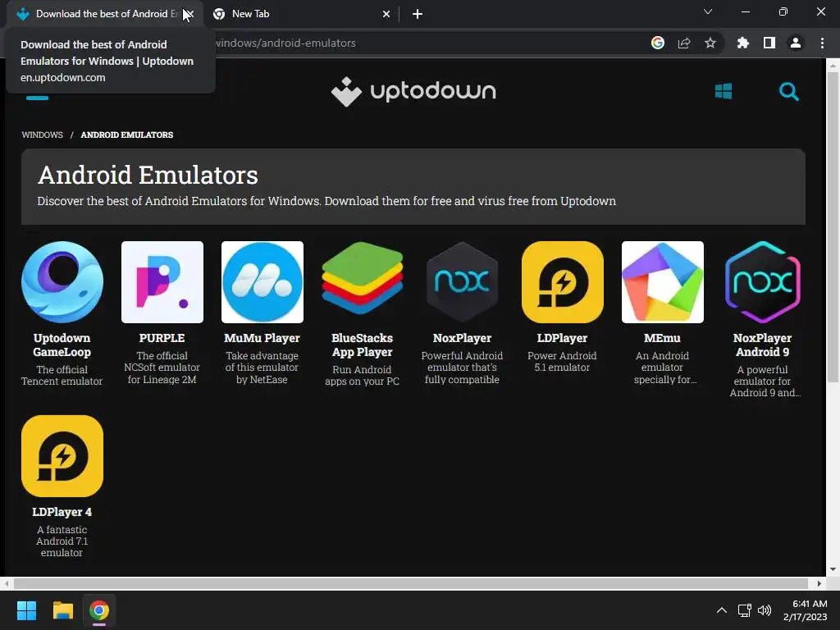Viewport: 840px width, 630px height.
Task: Click the Chrome taskbar icon
Action: click(99, 610)
